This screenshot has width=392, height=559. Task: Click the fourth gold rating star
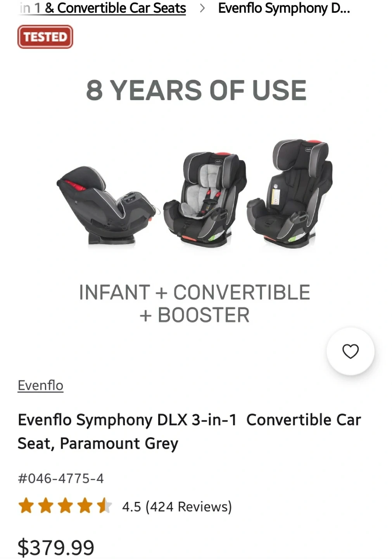(x=85, y=506)
